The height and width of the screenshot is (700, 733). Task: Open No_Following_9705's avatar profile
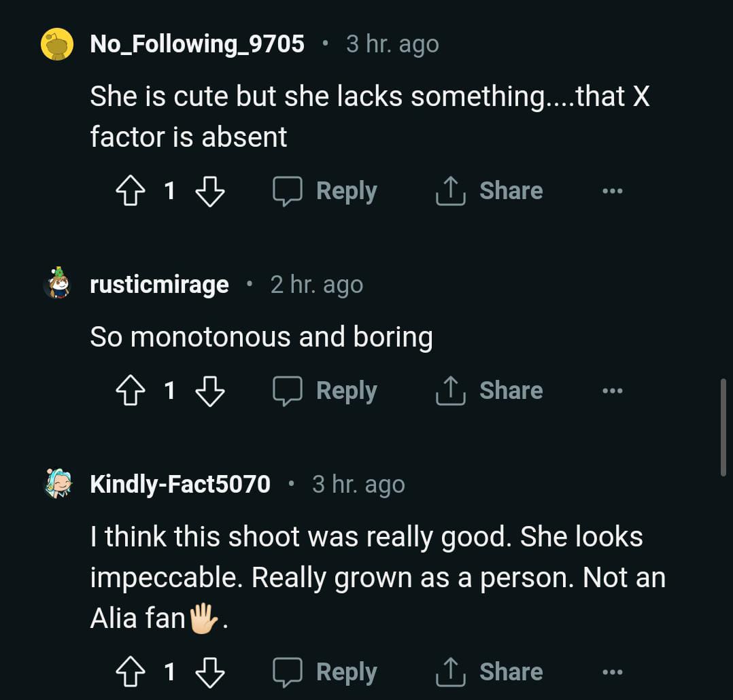point(57,44)
